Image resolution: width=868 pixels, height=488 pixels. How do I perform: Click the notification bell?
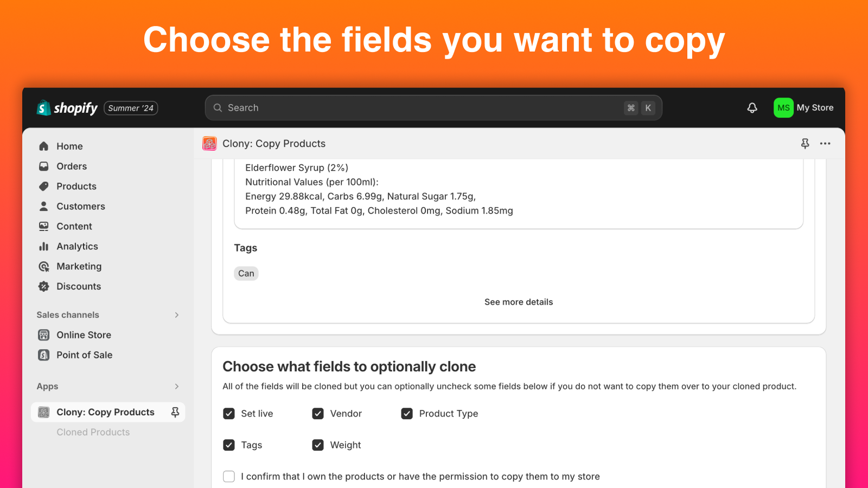click(751, 107)
